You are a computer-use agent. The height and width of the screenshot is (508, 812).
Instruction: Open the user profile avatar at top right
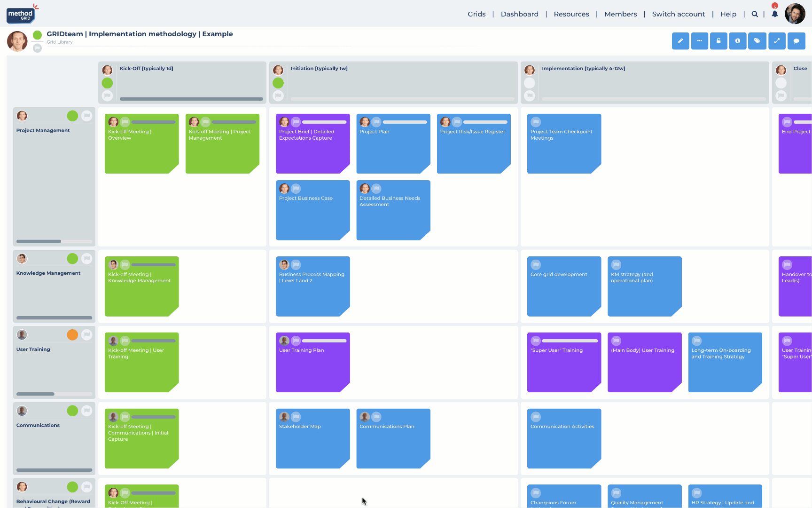795,14
